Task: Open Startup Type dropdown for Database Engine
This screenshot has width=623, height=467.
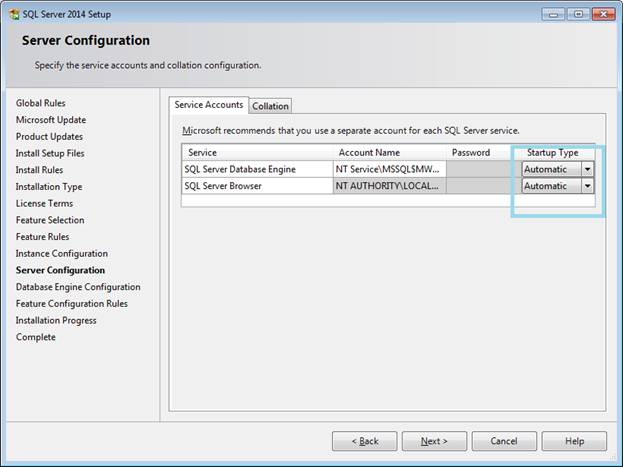Action: pyautogui.click(x=587, y=169)
